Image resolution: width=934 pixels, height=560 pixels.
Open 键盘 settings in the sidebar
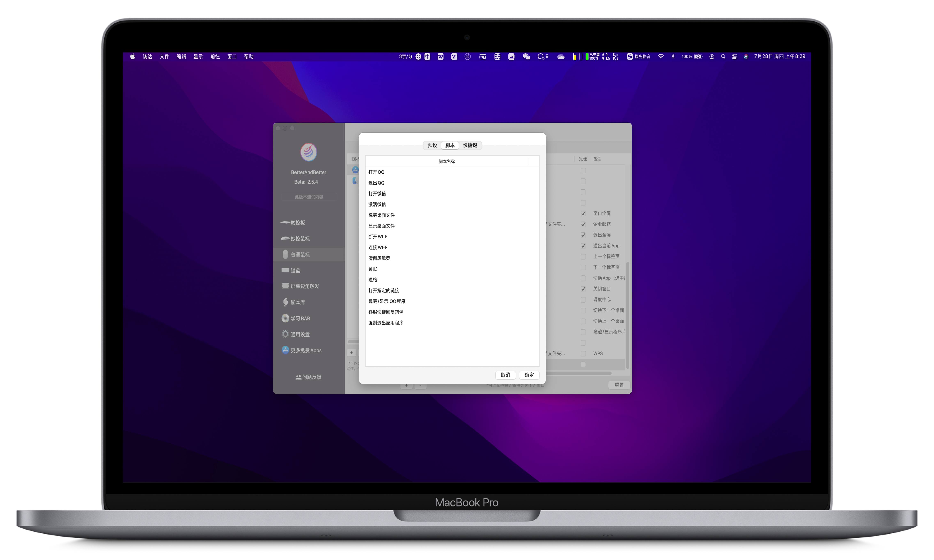(x=309, y=271)
